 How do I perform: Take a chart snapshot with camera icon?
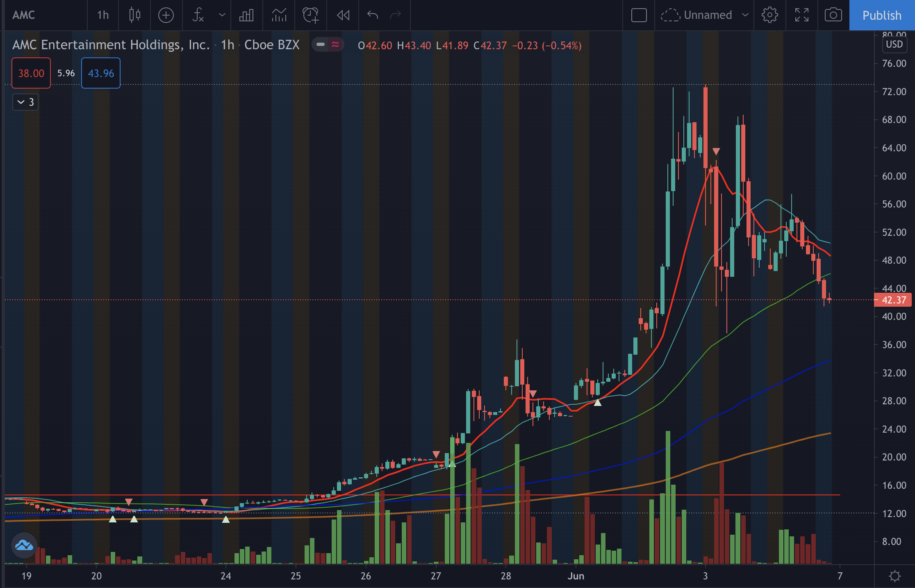833,15
